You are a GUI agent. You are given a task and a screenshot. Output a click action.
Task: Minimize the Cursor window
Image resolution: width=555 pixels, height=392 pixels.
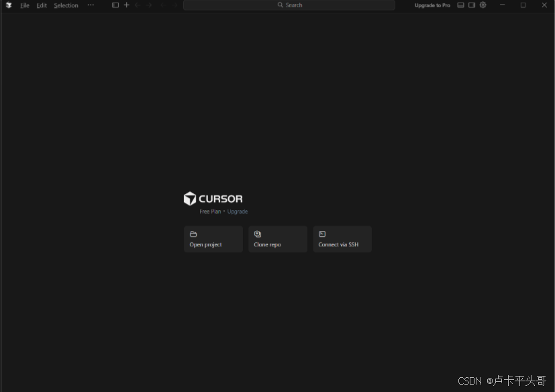pos(502,5)
